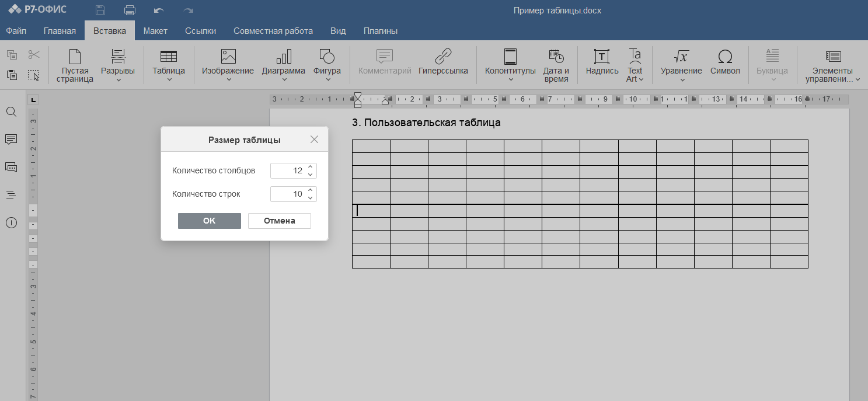Open the chat panel in left sidebar

point(11,167)
